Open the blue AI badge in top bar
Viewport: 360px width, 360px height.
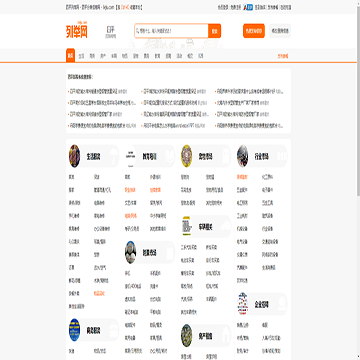click(248, 7)
